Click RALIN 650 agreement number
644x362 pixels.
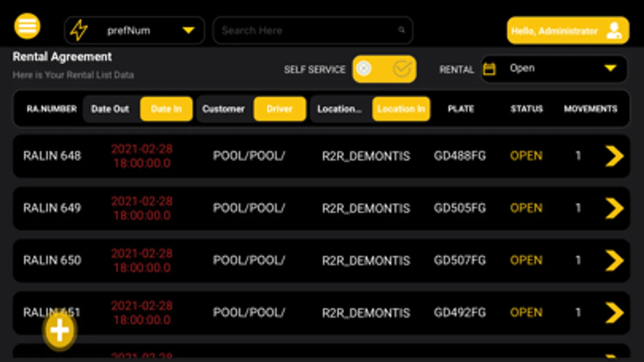click(52, 261)
